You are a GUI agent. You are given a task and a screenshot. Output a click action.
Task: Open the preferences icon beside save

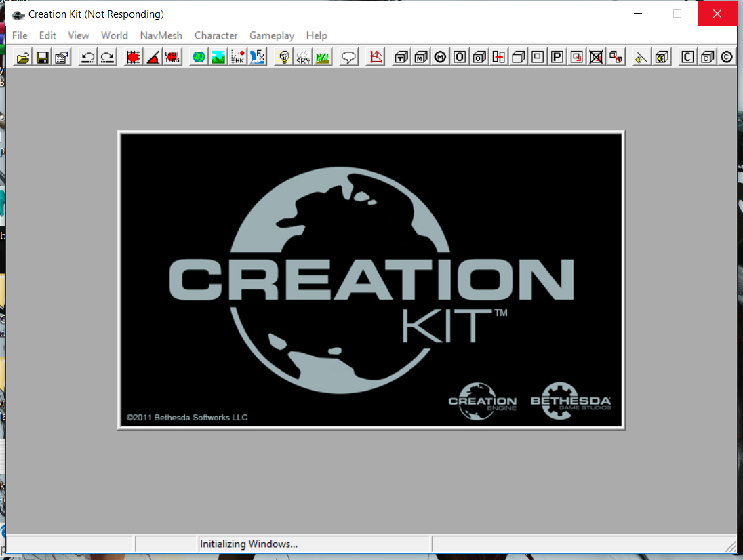coord(62,58)
